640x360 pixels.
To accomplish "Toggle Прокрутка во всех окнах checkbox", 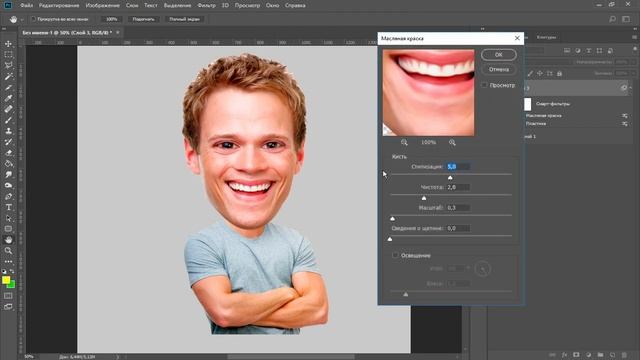I will [33, 19].
